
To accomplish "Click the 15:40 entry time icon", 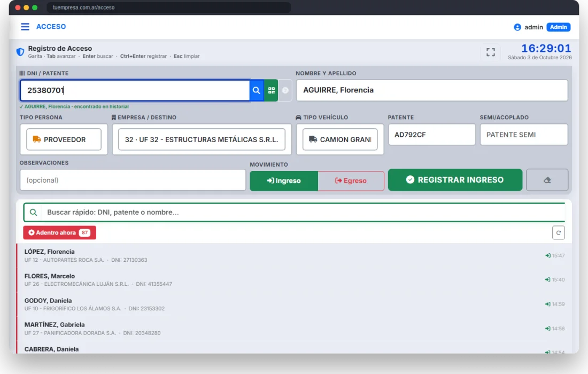I will (x=548, y=279).
